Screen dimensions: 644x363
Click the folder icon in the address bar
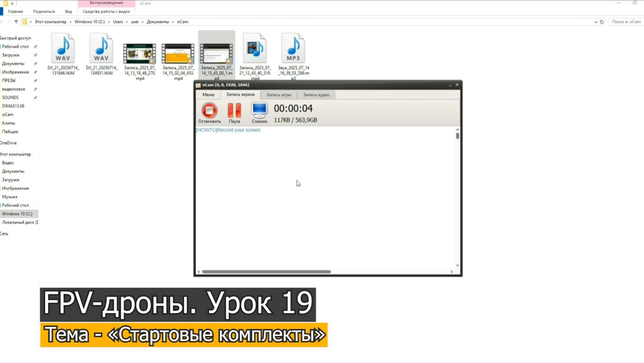(25, 22)
